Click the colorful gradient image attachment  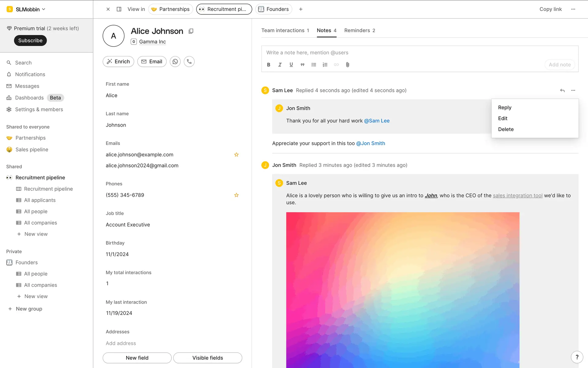[403, 290]
